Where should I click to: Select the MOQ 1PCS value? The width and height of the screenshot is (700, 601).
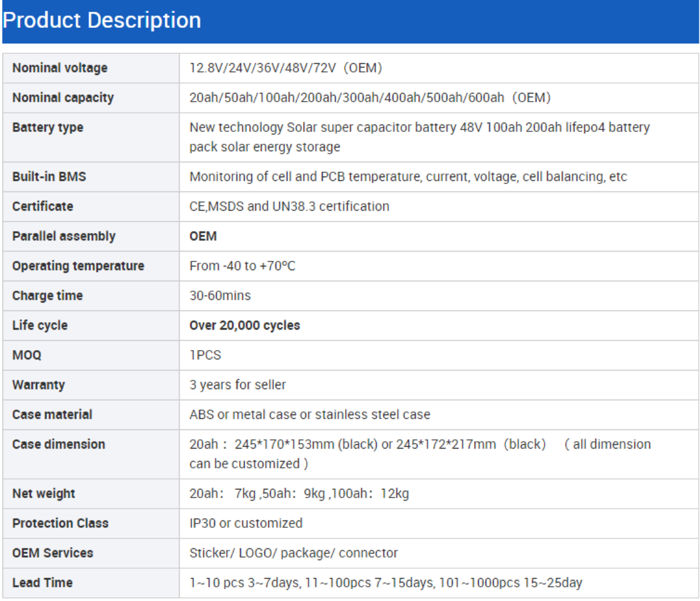pos(206,355)
